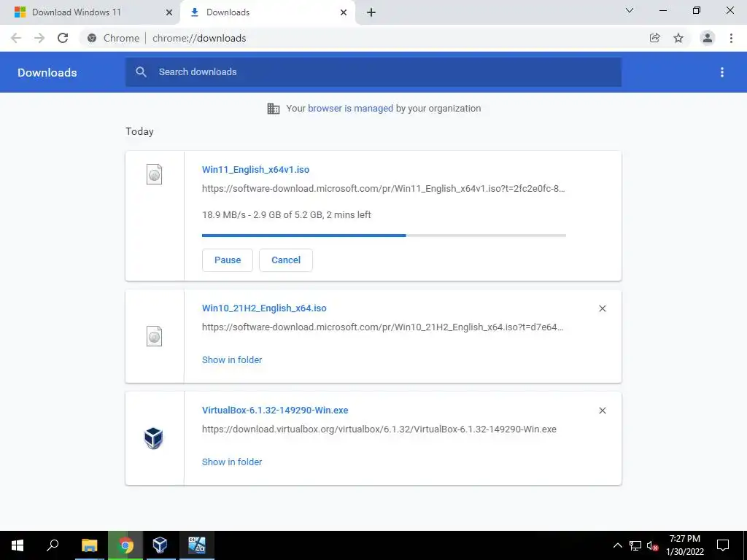Screen dimensions: 747x560
Task: Remove VirtualBox-6.1.32 entry from the list
Action: [x=602, y=411]
